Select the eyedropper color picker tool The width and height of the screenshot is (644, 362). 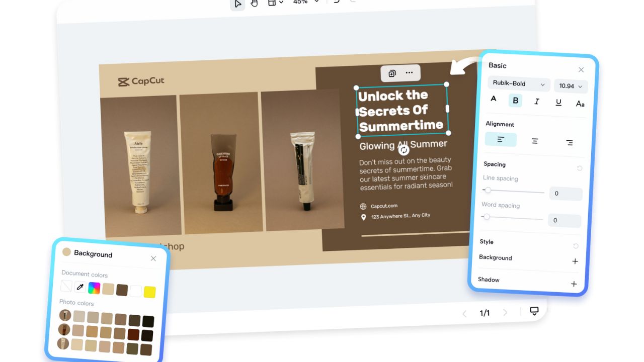[x=80, y=287]
